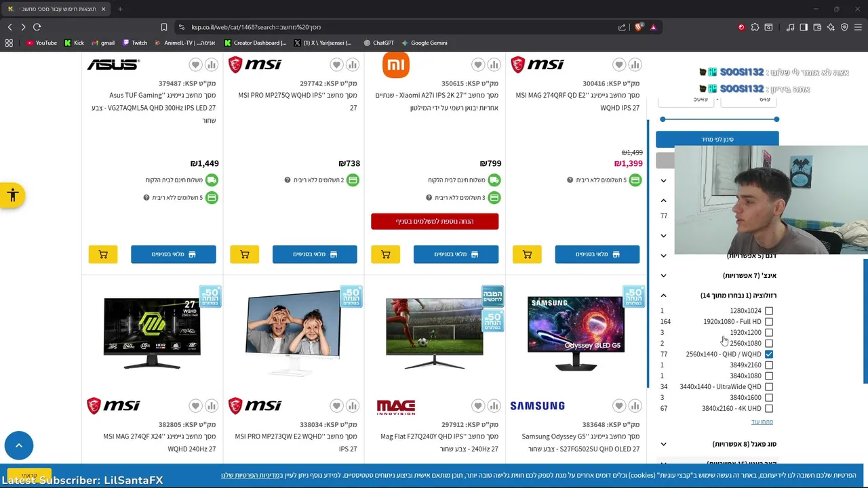The width and height of the screenshot is (868, 488).
Task: Compare the Asus TUF Gaming monitor
Action: [x=212, y=64]
